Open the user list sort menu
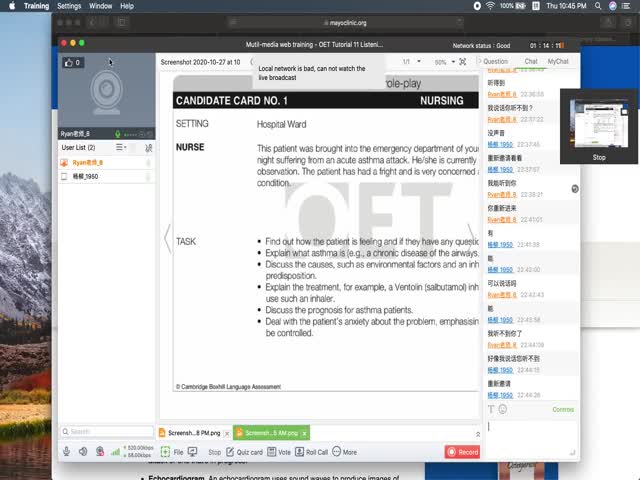This screenshot has height=480, width=640. tap(121, 147)
